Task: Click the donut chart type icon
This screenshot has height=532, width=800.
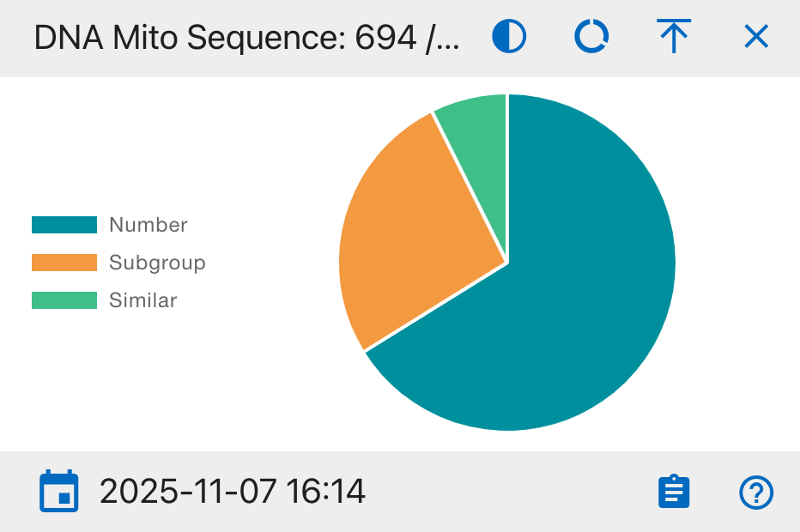Action: (591, 36)
